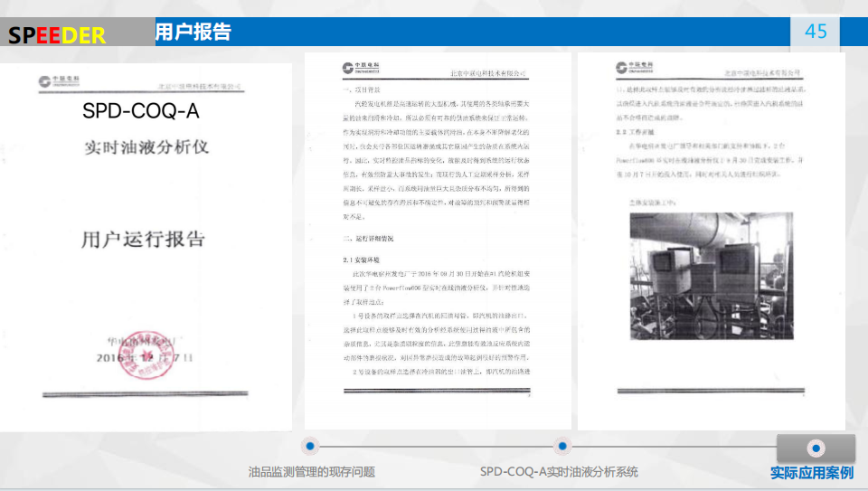The image size is (868, 491).
Task: Click the SPEEDER logo in header
Action: pos(57,35)
